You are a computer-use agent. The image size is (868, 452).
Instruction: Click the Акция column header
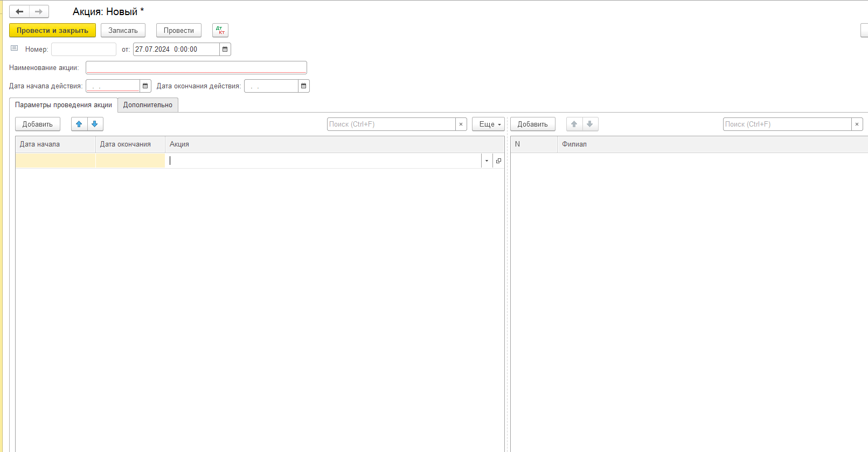(335, 144)
